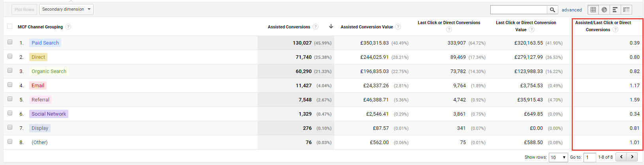Focus the Go to page field
This screenshot has height=165, width=644.
[589, 157]
